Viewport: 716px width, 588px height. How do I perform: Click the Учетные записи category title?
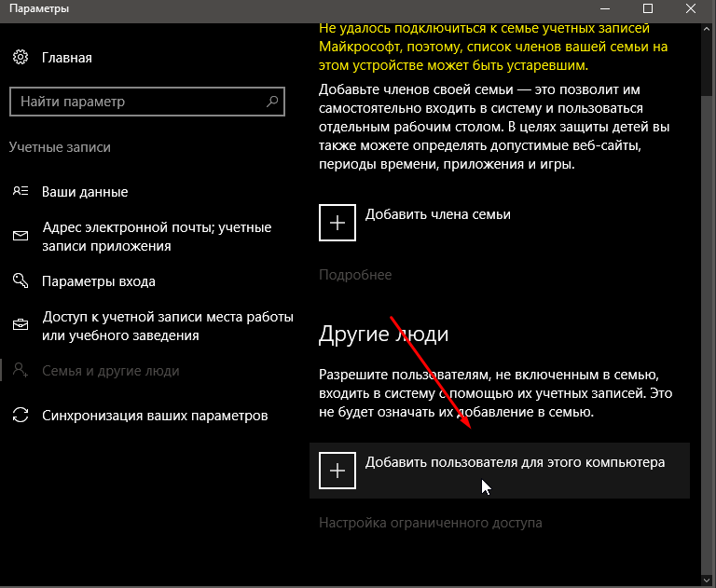click(x=60, y=147)
